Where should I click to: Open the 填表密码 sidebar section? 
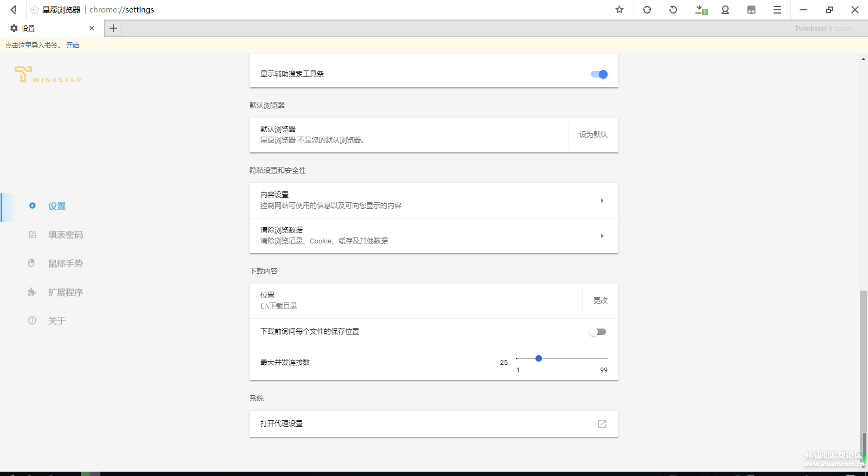pos(65,235)
